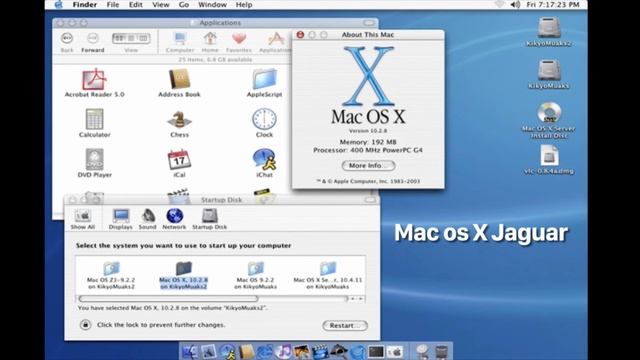Click the volume icon in menu bar
640x360 pixels.
coord(515,4)
